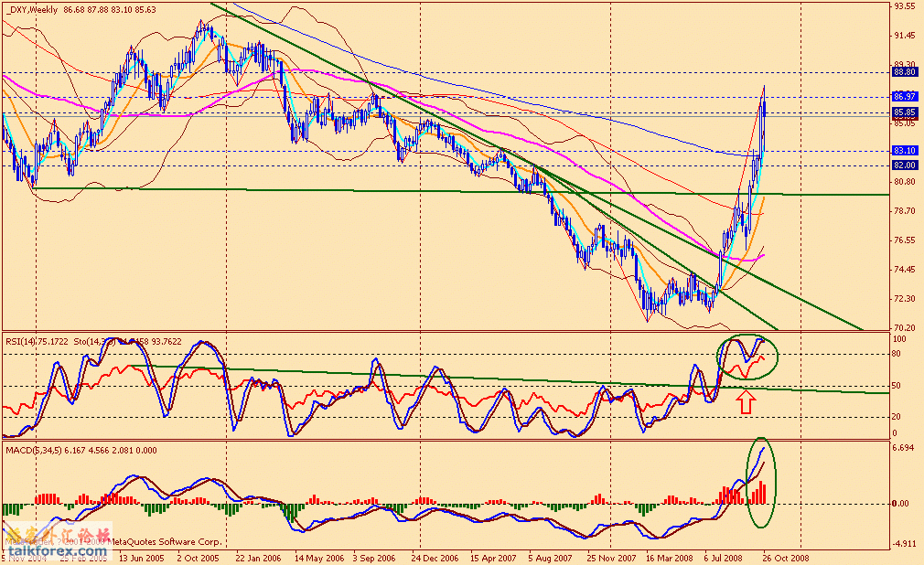Select the 20 level on RSI scale
The image size is (924, 565).
(897, 417)
